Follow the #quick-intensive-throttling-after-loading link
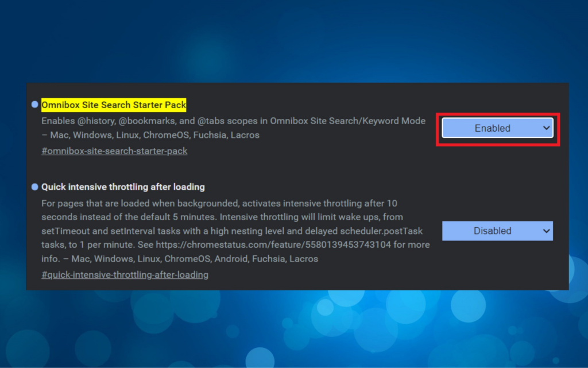Viewport: 588px width, 368px height. [x=125, y=274]
